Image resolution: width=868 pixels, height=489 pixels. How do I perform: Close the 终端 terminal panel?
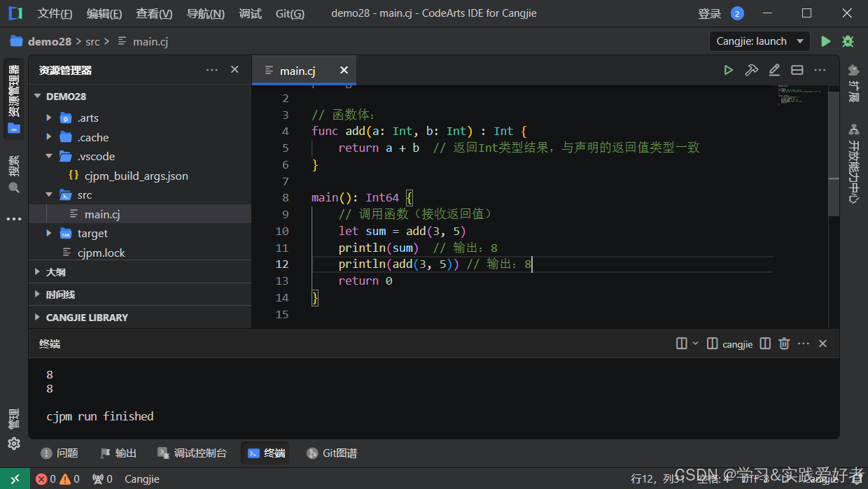(x=822, y=343)
